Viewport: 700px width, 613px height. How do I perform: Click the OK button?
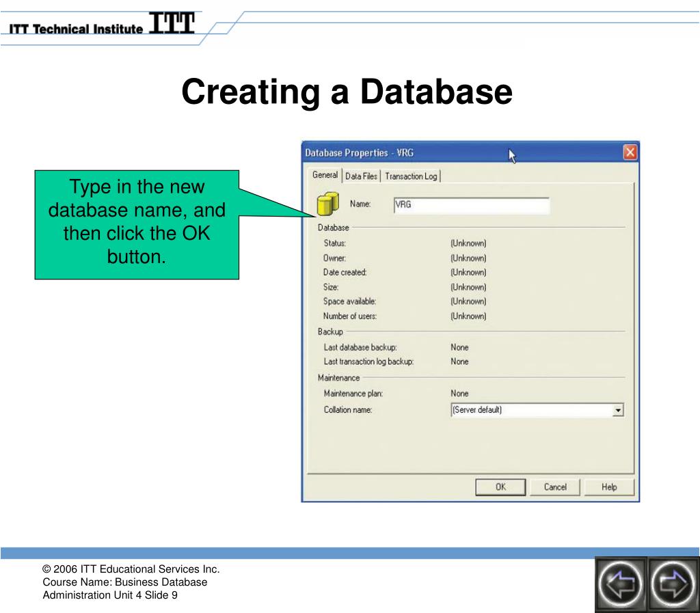[500, 487]
